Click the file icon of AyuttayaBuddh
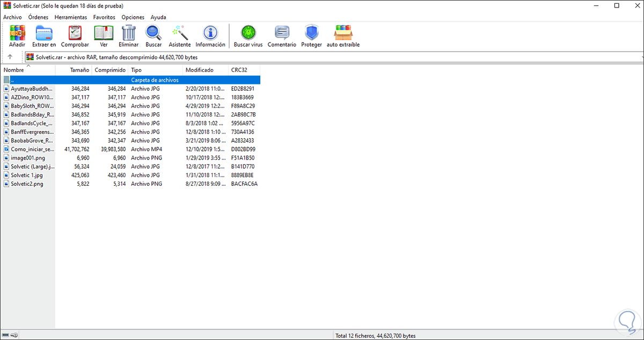Image resolution: width=644 pixels, height=340 pixels. (6, 89)
